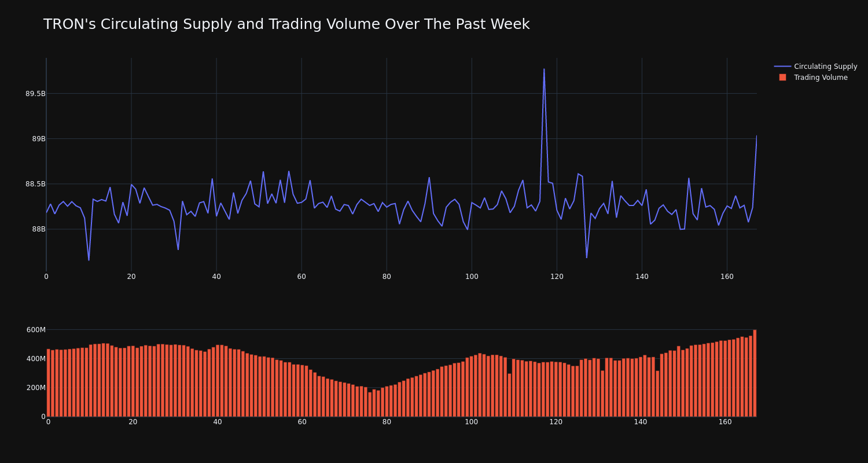
Task: Click the lowest volume bar near 76
Action: point(370,405)
